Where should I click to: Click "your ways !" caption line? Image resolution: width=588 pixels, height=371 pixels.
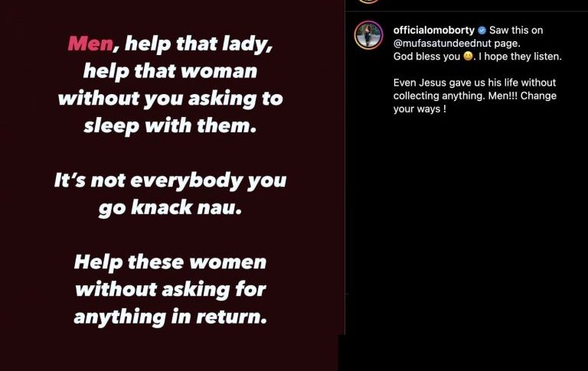point(420,109)
